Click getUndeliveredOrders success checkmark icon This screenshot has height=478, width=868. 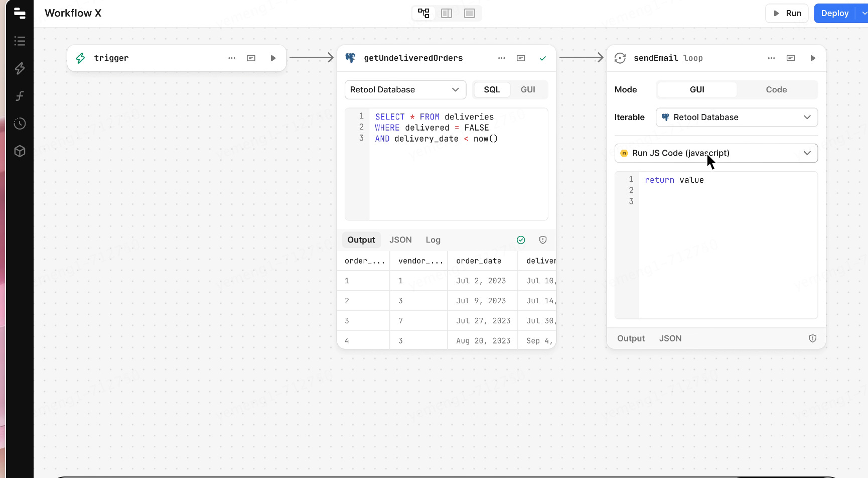[543, 58]
